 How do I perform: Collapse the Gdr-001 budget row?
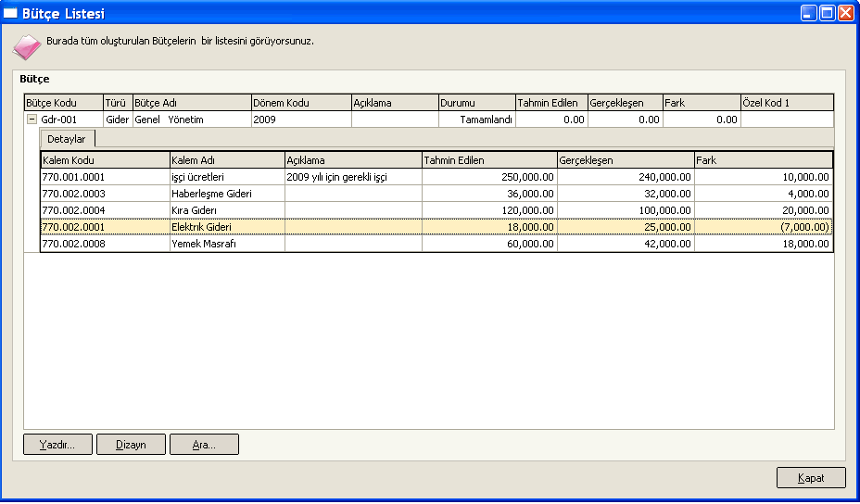click(x=32, y=119)
